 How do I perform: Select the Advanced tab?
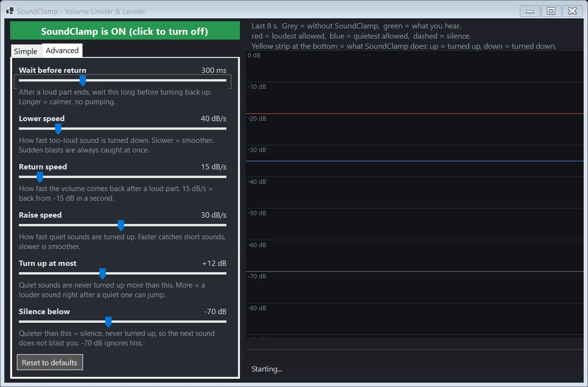[62, 50]
